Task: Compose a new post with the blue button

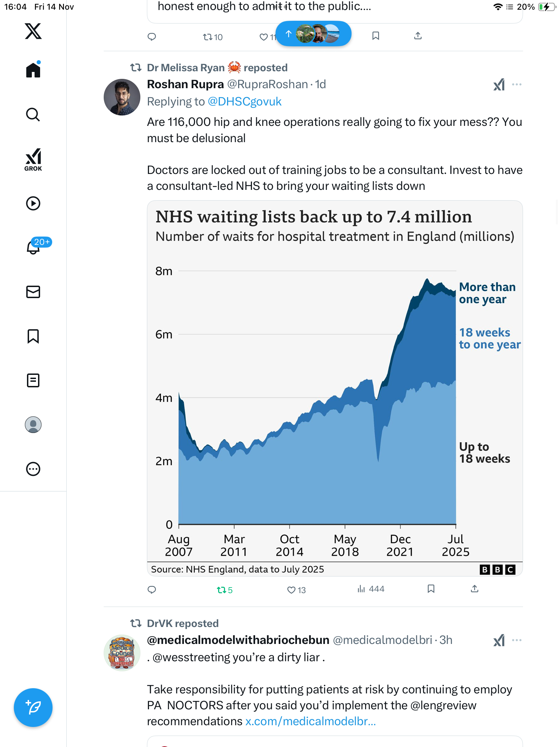Action: (x=33, y=707)
